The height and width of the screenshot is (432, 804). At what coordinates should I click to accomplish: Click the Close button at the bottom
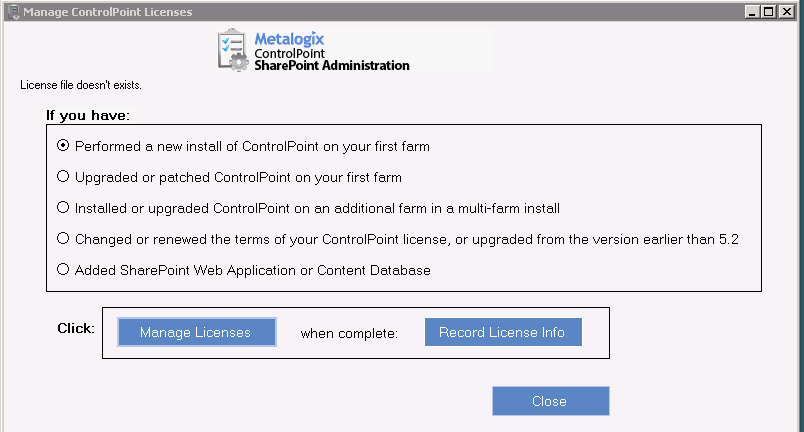coord(551,401)
